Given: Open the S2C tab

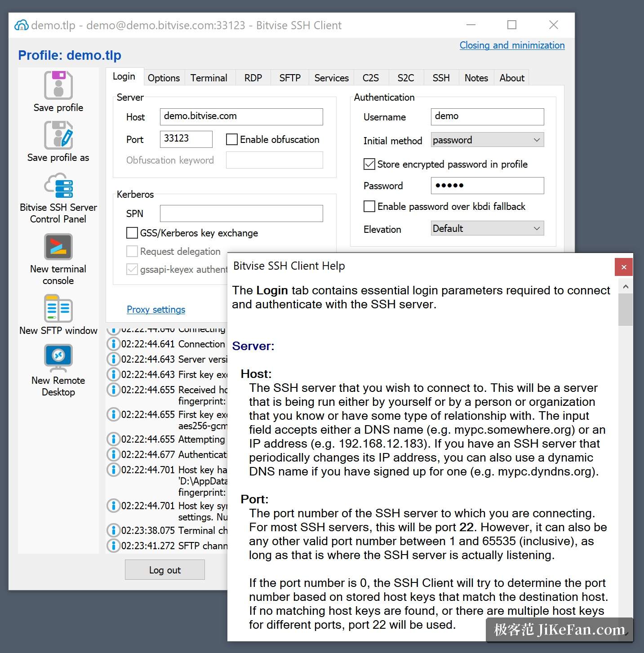Looking at the screenshot, I should click(406, 78).
